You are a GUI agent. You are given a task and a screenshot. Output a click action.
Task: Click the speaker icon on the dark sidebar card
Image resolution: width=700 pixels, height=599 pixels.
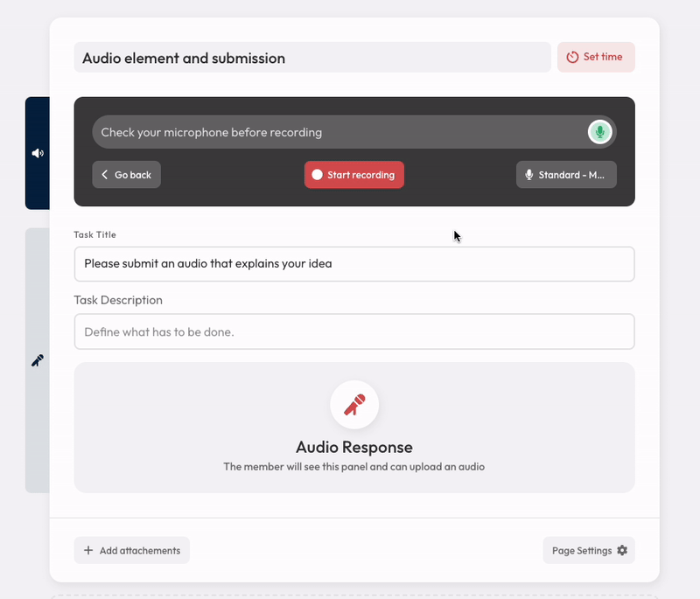(x=36, y=152)
